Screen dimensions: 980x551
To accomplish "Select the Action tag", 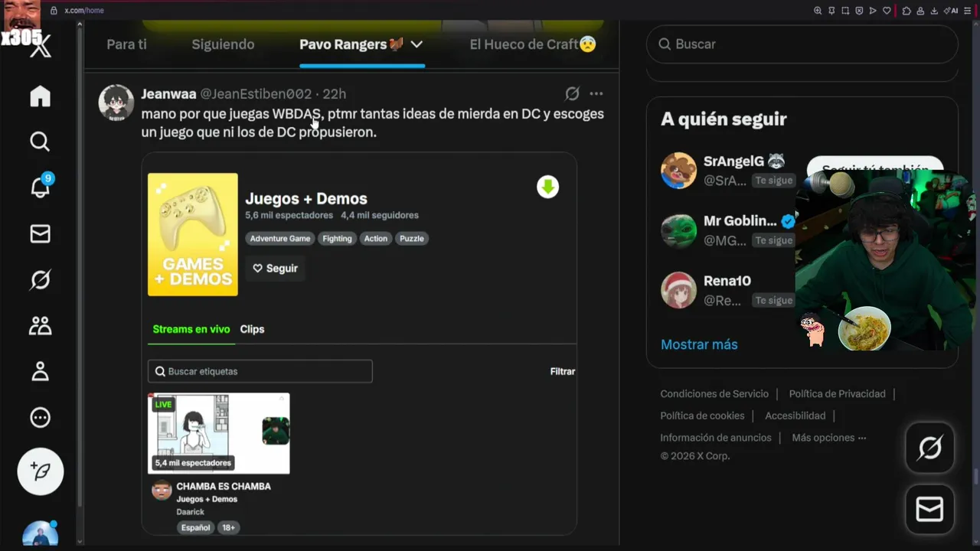I will coord(375,239).
